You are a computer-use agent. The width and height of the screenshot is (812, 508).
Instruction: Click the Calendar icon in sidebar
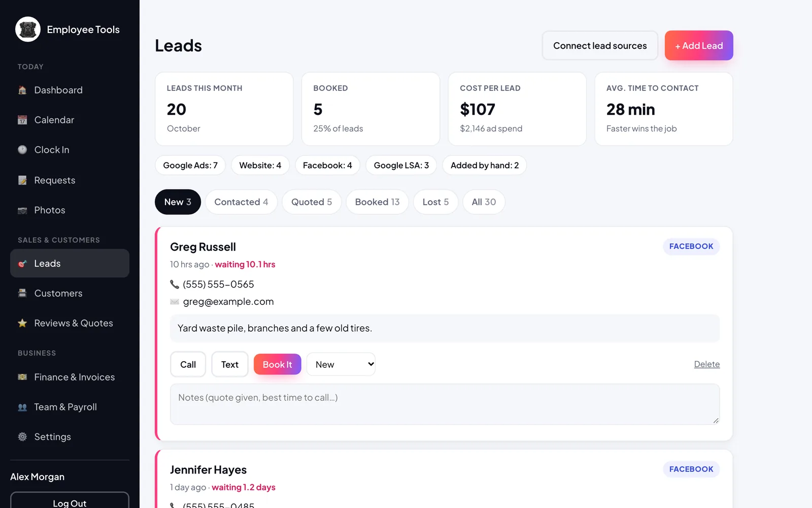point(22,120)
